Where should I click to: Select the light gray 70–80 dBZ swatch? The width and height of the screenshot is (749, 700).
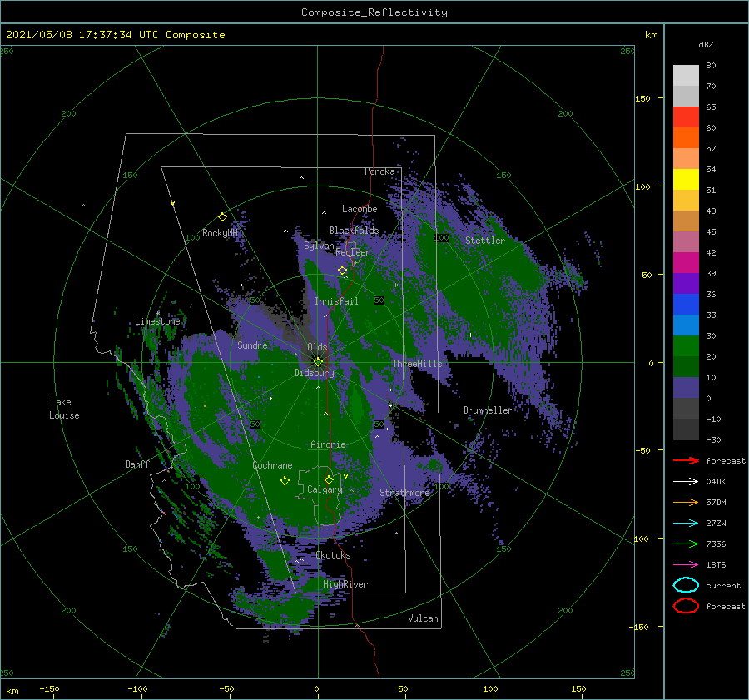pyautogui.click(x=686, y=75)
